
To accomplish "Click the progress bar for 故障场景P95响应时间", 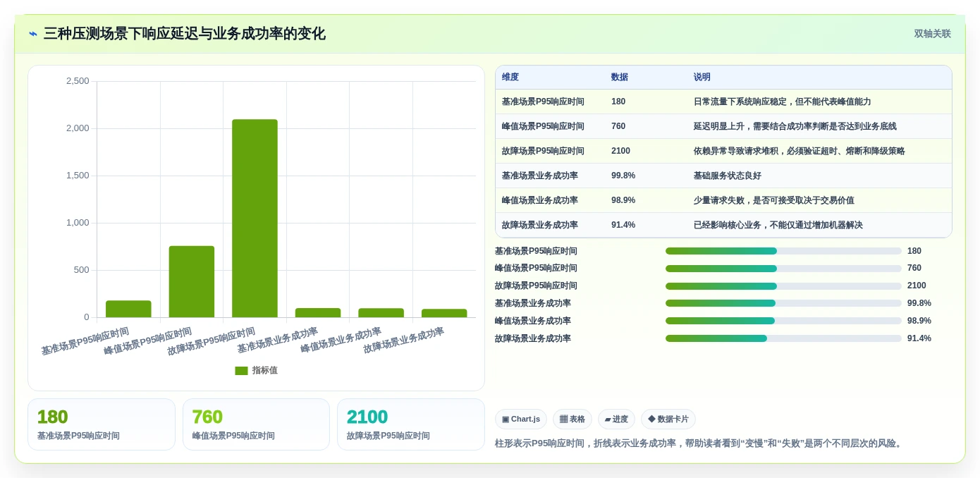I will click(x=783, y=286).
